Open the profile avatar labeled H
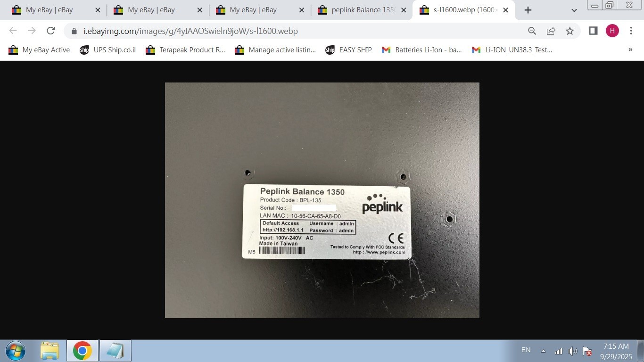 pos(612,31)
